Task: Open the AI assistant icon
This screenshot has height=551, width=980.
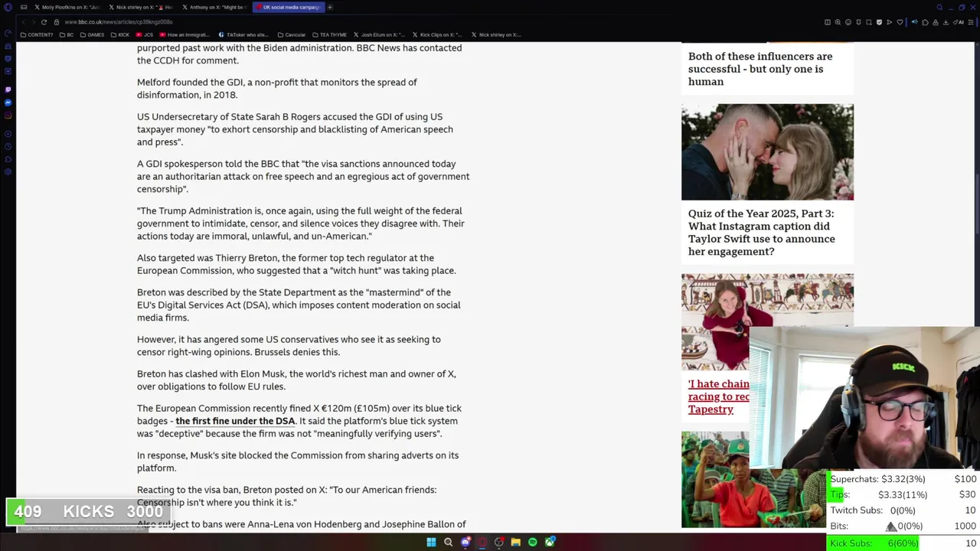Action: tap(959, 22)
